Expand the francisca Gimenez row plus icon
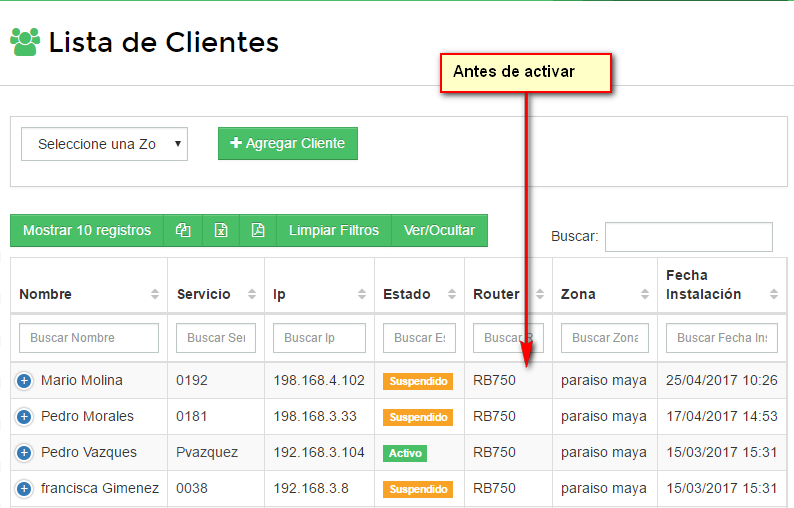 click(x=25, y=489)
